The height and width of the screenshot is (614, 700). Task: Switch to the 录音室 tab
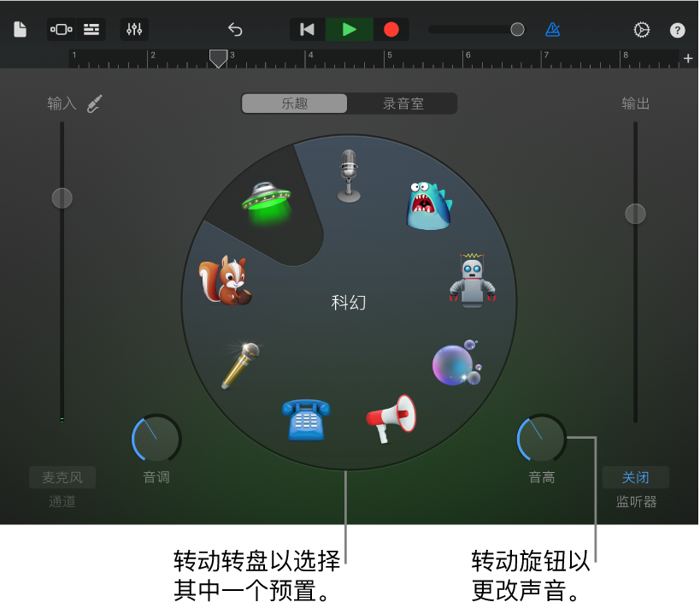coord(403,103)
